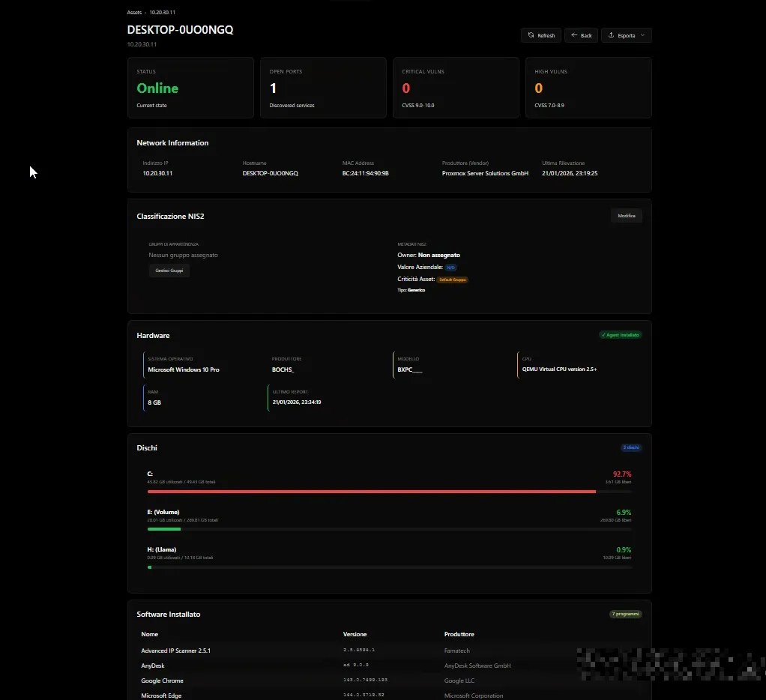Open the Assets breadcrumb link

tap(134, 13)
